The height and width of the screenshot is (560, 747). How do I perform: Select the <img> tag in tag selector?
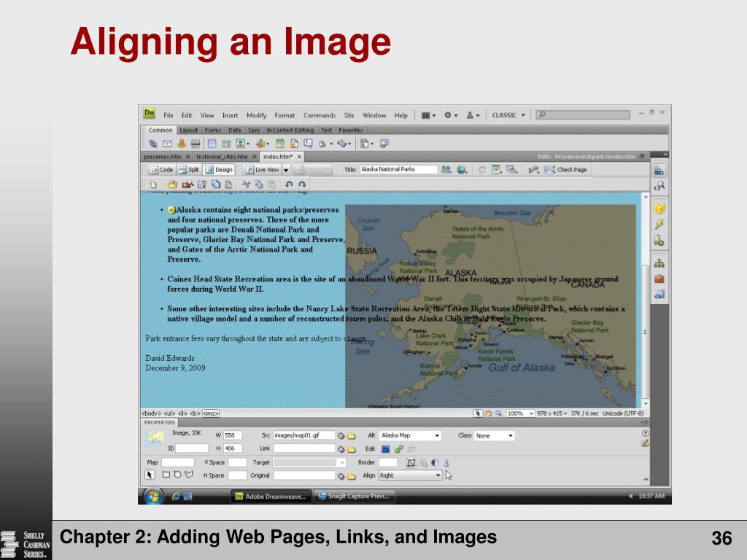(x=211, y=413)
